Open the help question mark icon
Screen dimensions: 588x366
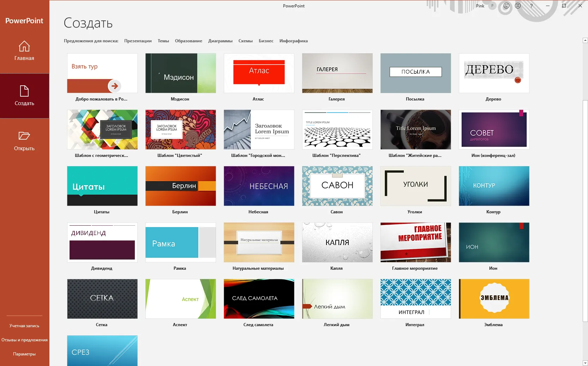click(531, 6)
